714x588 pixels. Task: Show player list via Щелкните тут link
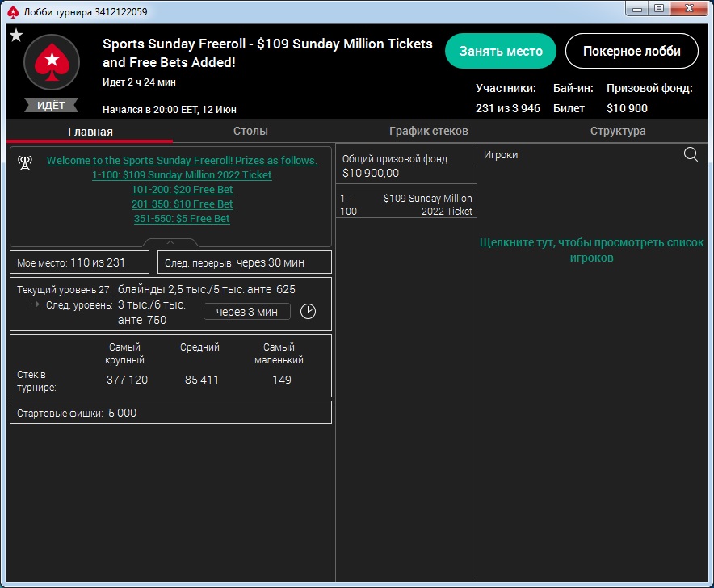pos(591,250)
